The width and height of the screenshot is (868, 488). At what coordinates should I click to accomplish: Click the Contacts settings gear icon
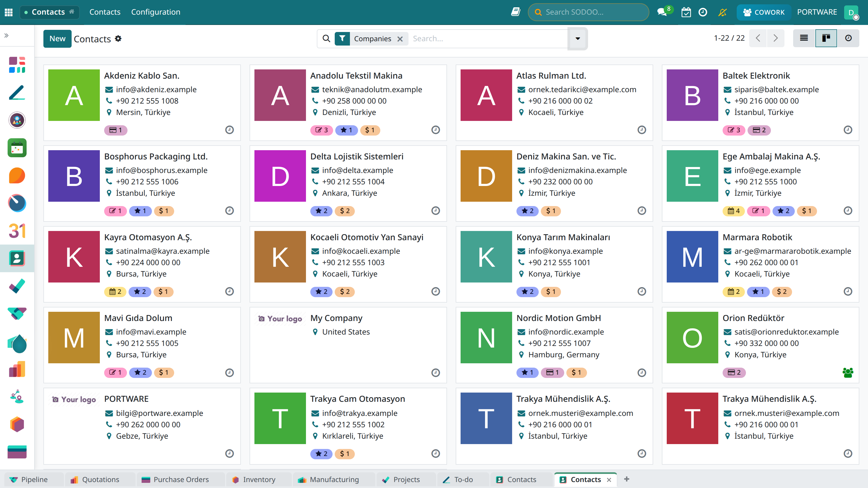(x=118, y=38)
